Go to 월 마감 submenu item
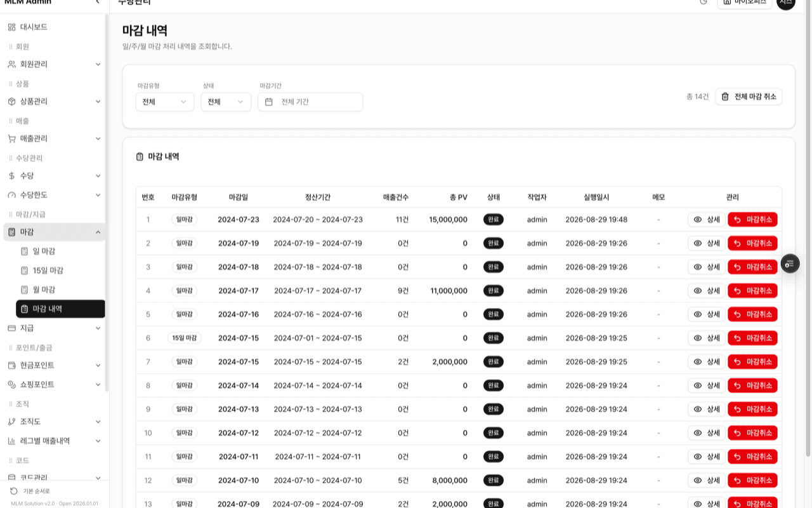Image resolution: width=812 pixels, height=508 pixels. [60, 290]
